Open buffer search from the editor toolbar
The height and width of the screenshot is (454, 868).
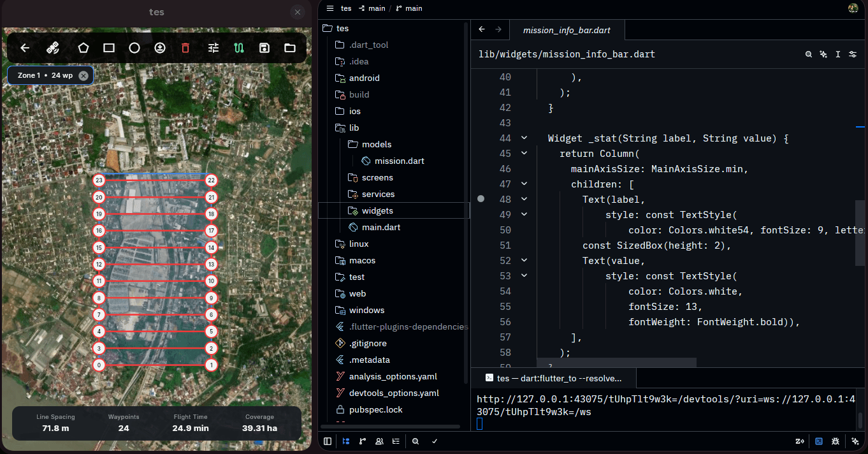coord(808,55)
